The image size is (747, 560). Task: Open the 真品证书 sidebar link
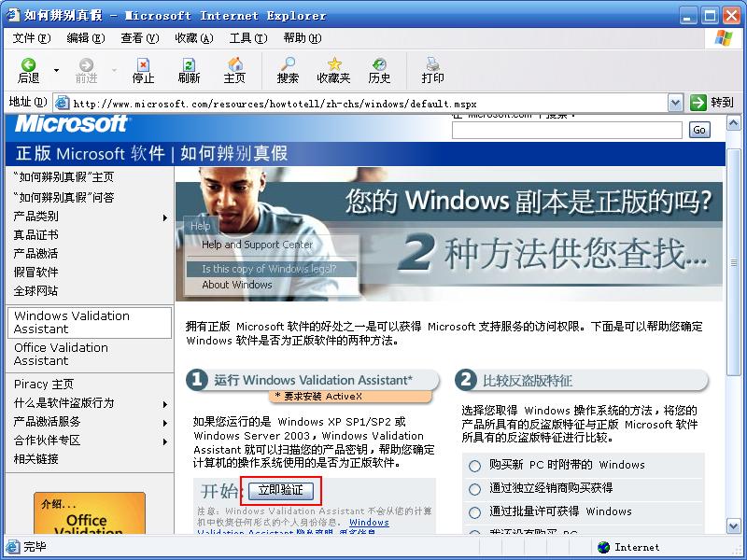point(36,235)
